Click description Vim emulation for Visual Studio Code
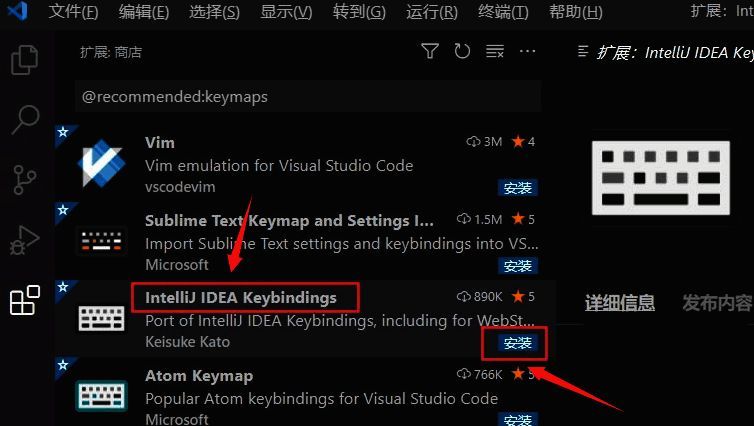The height and width of the screenshot is (426, 754). (279, 165)
